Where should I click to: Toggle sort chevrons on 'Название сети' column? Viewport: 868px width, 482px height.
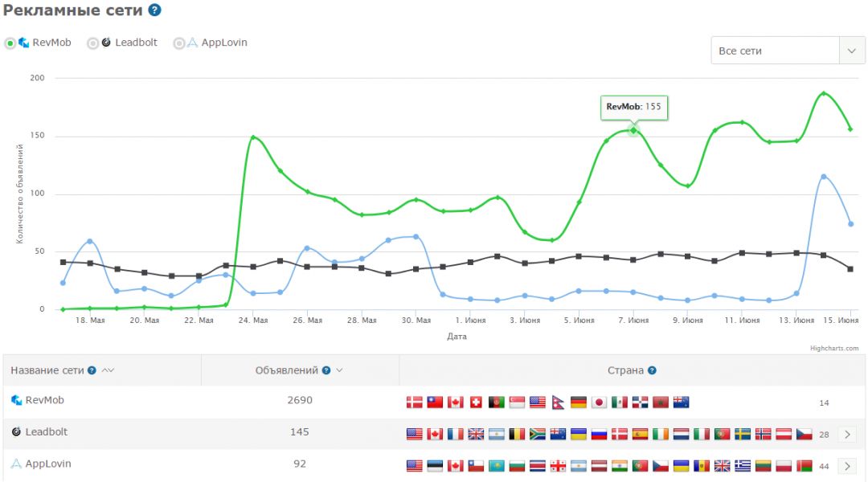coord(108,370)
